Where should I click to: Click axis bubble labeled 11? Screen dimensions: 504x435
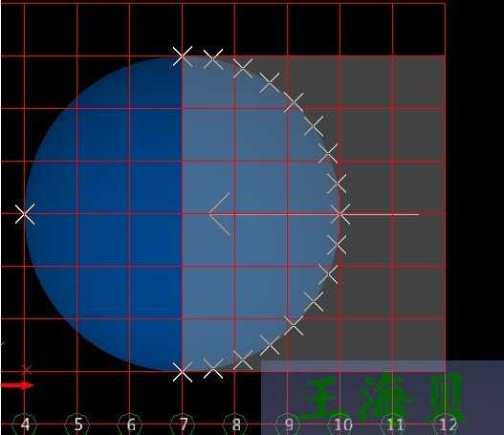(x=393, y=424)
